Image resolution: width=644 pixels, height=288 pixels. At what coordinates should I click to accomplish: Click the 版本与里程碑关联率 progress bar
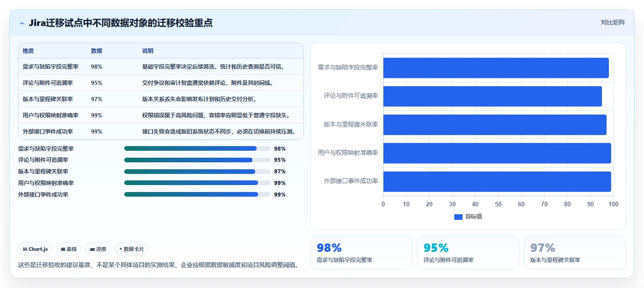(x=197, y=172)
